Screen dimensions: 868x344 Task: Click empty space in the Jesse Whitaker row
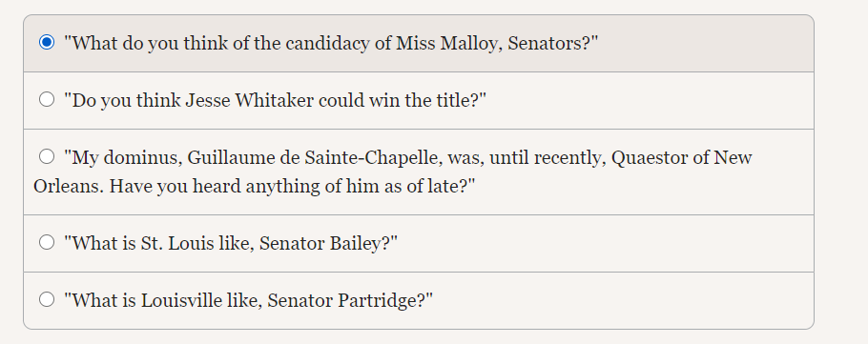[648, 101]
